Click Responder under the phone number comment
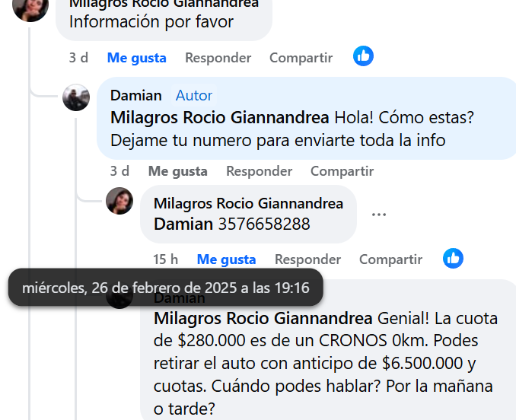This screenshot has width=516, height=420. pyautogui.click(x=307, y=259)
